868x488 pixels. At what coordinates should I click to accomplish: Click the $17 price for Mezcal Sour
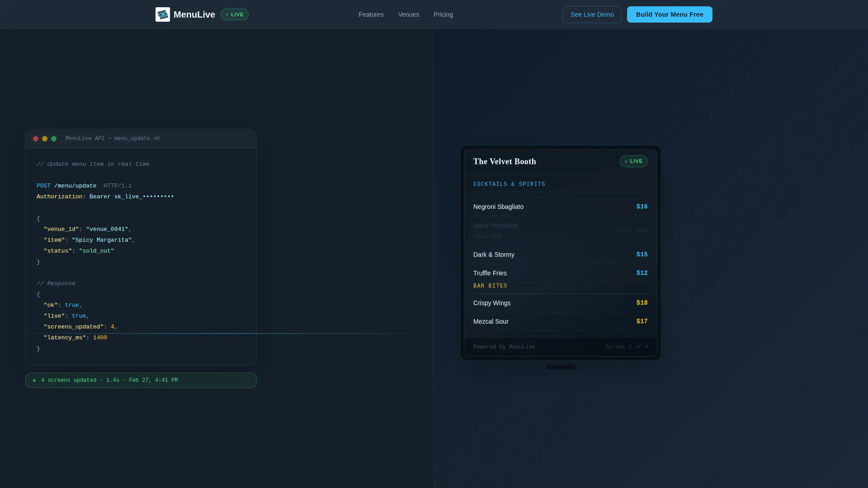tap(642, 321)
